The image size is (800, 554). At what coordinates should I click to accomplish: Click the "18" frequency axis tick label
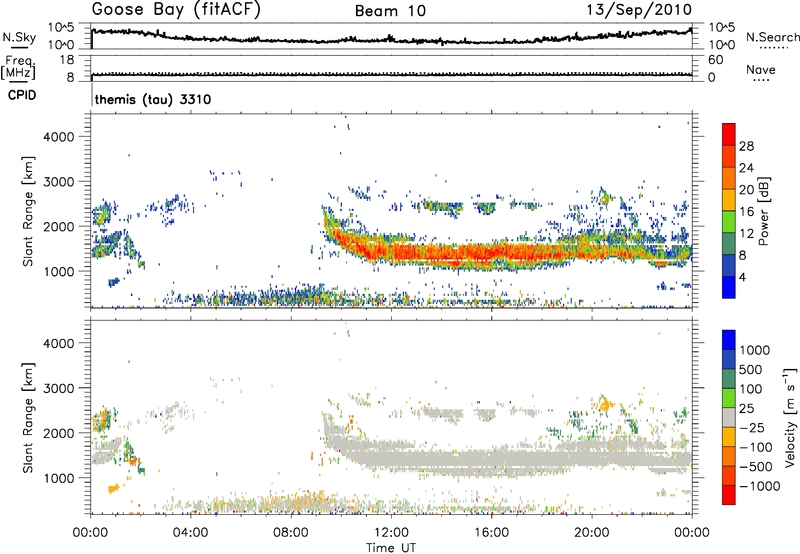coord(67,60)
